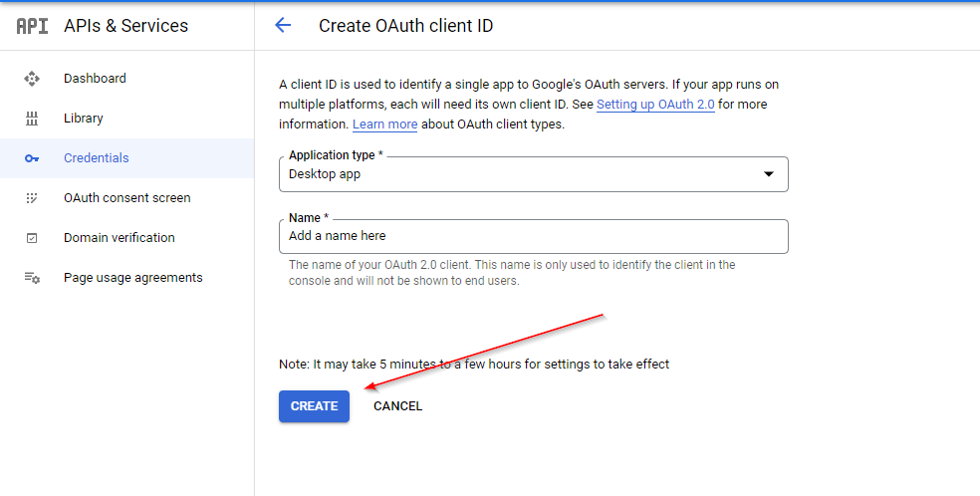The image size is (980, 496).
Task: Click the Domain verification checkbox icon
Action: click(32, 238)
